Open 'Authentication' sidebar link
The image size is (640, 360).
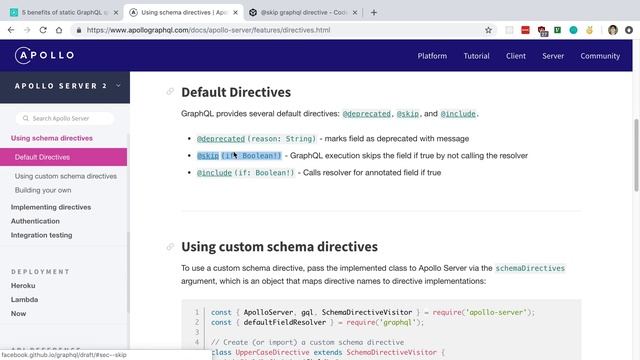[35, 221]
